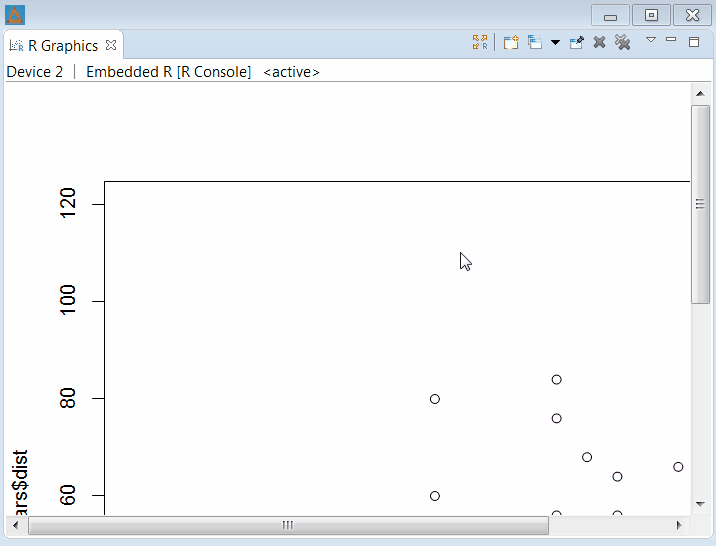Click the vertical scrollbar thumb

700,204
